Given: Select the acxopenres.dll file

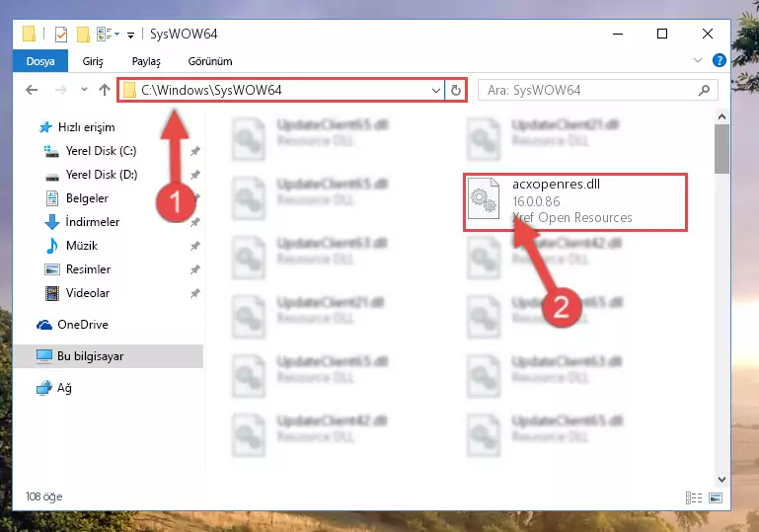Looking at the screenshot, I should coord(575,202).
